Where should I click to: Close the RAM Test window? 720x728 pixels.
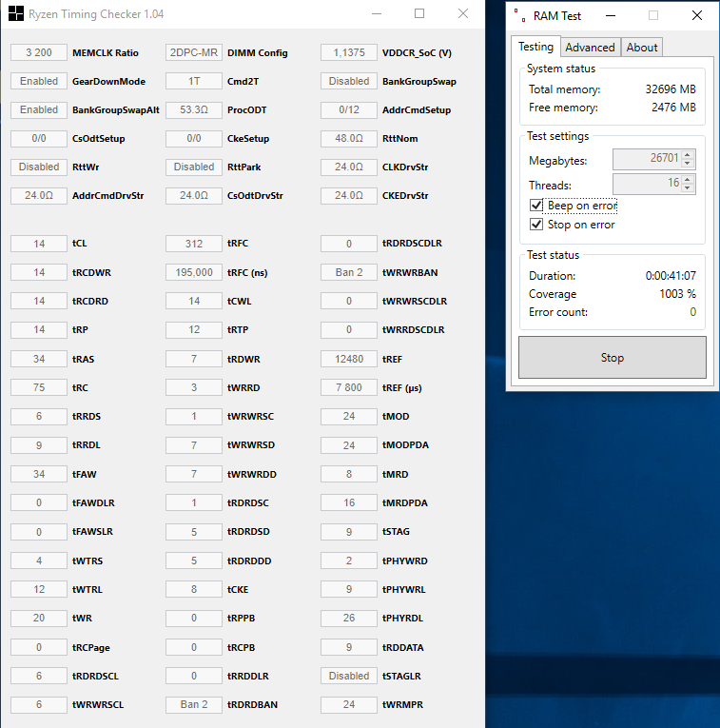click(x=697, y=15)
